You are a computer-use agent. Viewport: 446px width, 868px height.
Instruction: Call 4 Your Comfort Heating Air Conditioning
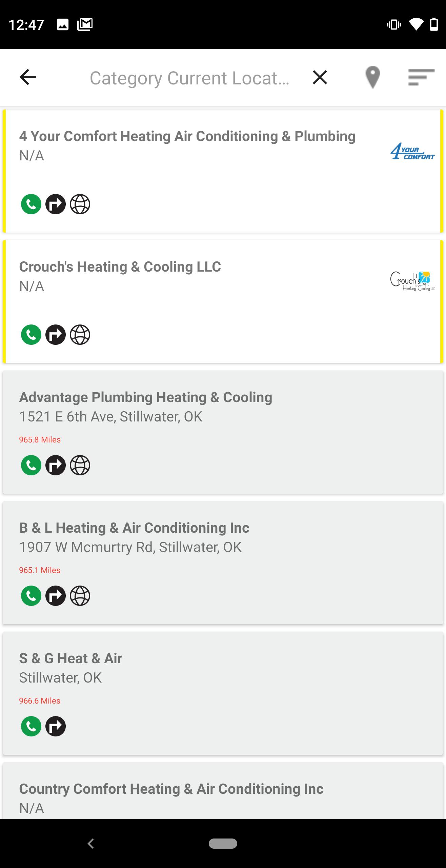[x=31, y=204]
